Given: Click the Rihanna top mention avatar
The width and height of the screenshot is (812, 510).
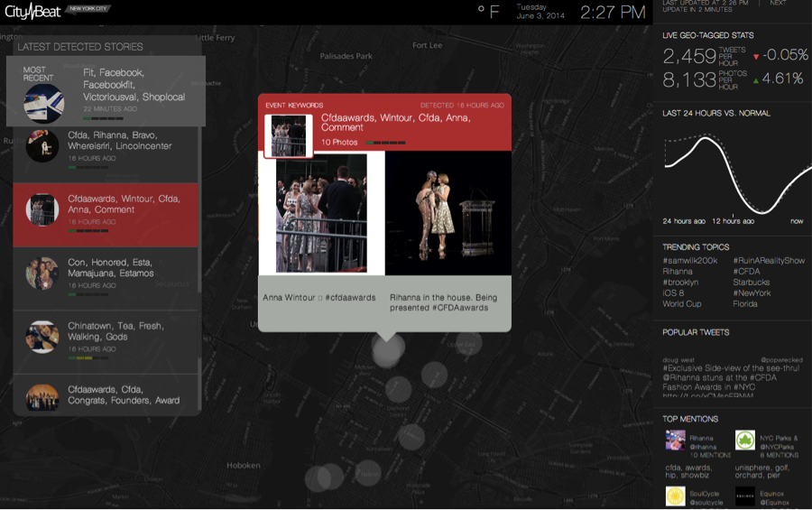Looking at the screenshot, I should click(x=675, y=440).
